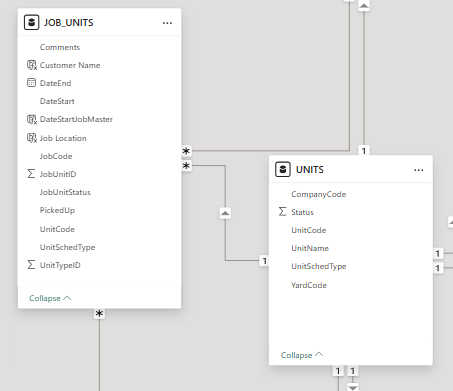Screen dimensions: 453x391
Task: Open JOB_UNITS table more options menu
Action: [x=167, y=23]
